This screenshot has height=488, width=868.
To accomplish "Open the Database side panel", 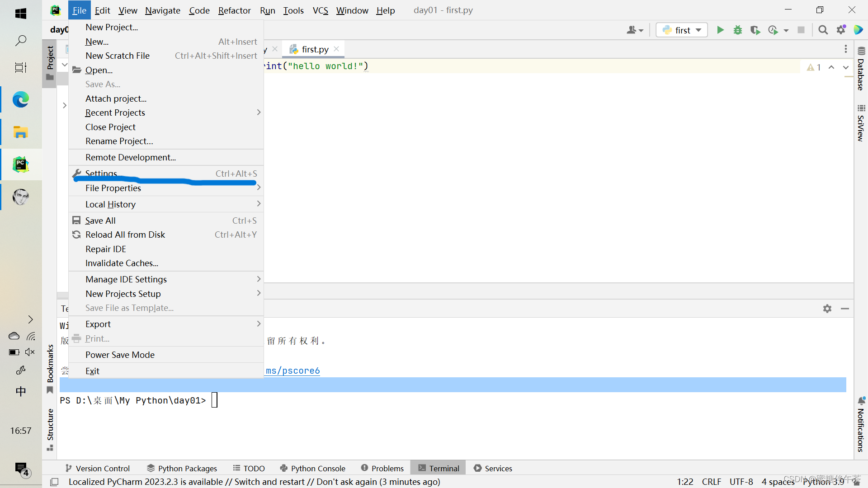I will (x=861, y=70).
